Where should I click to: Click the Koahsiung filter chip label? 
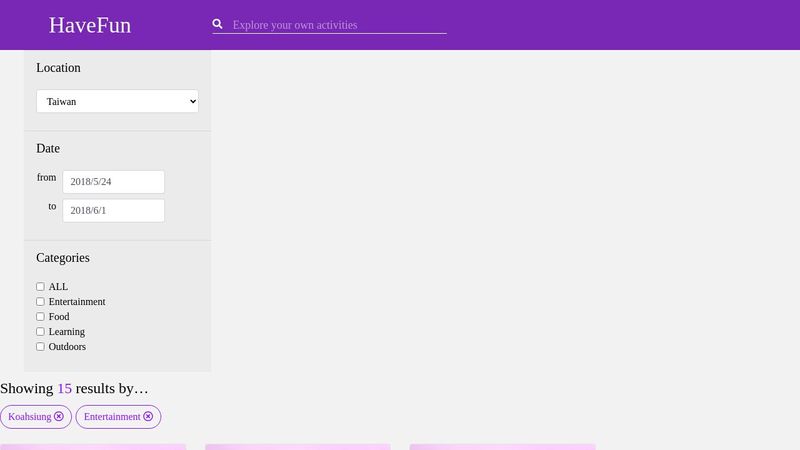click(30, 417)
